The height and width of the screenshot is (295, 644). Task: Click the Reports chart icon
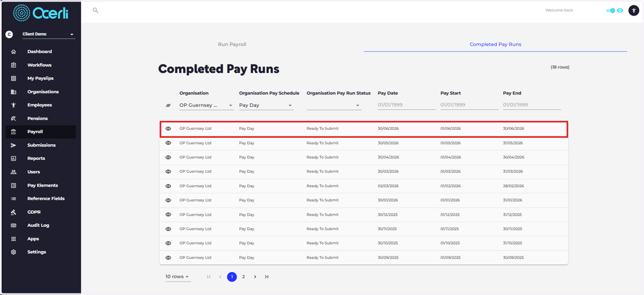pos(13,158)
